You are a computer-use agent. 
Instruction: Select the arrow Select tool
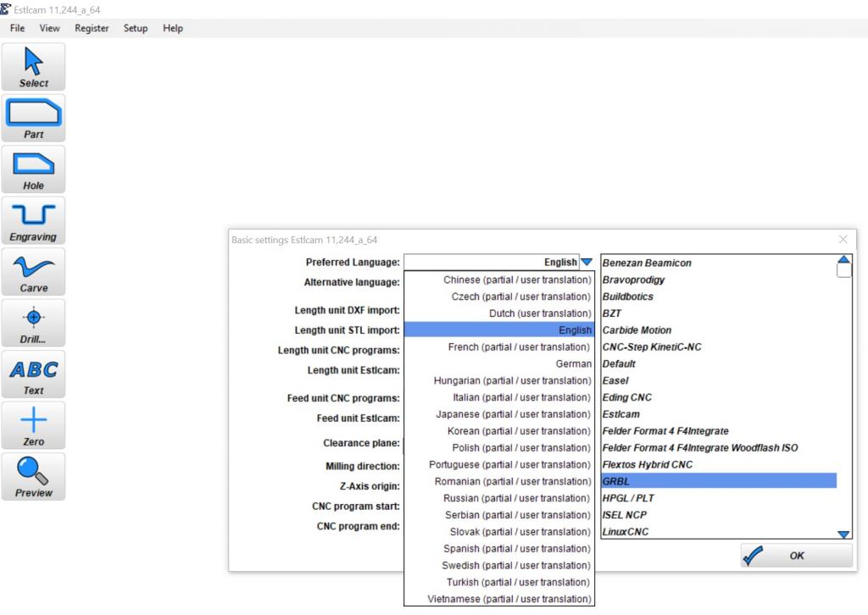click(x=34, y=66)
